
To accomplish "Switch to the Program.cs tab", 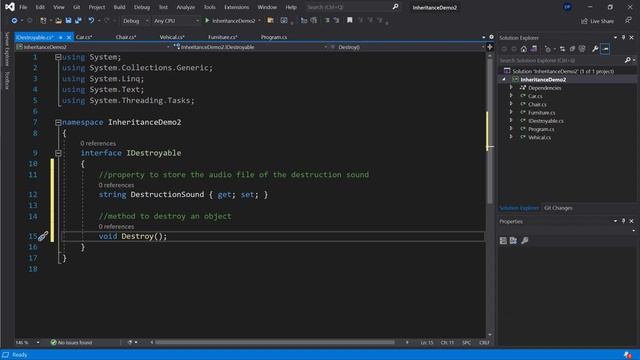I will (274, 37).
